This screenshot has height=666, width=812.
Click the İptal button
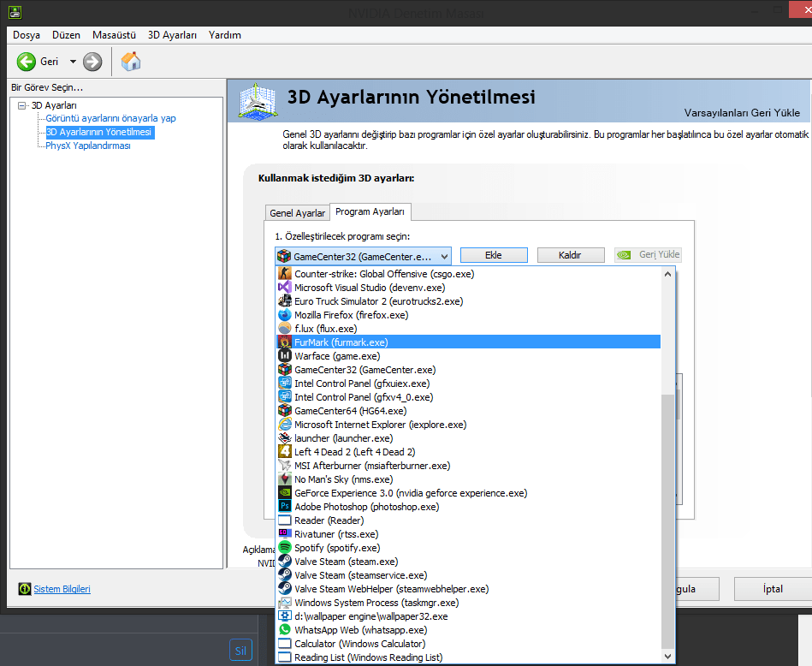773,589
